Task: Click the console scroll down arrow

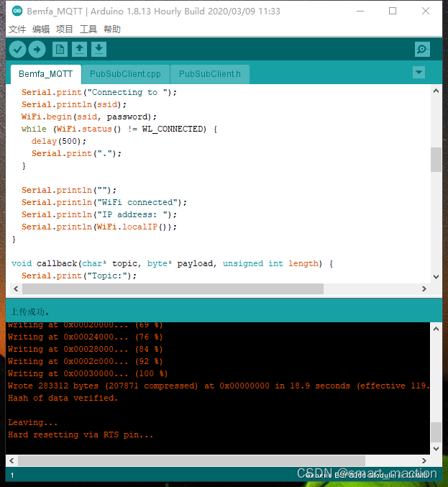Action: [x=436, y=449]
